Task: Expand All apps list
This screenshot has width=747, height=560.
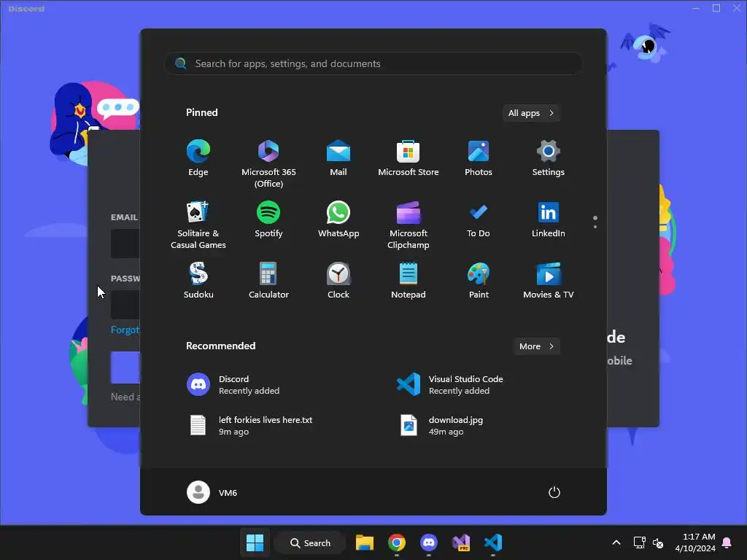Action: click(531, 113)
